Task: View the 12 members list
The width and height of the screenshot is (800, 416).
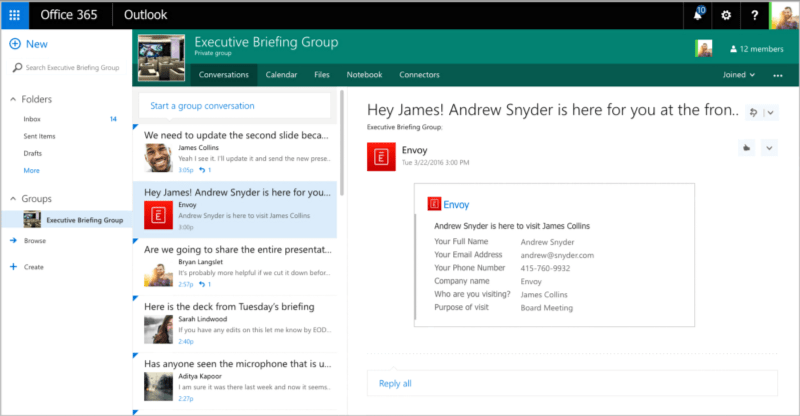Action: [757, 49]
